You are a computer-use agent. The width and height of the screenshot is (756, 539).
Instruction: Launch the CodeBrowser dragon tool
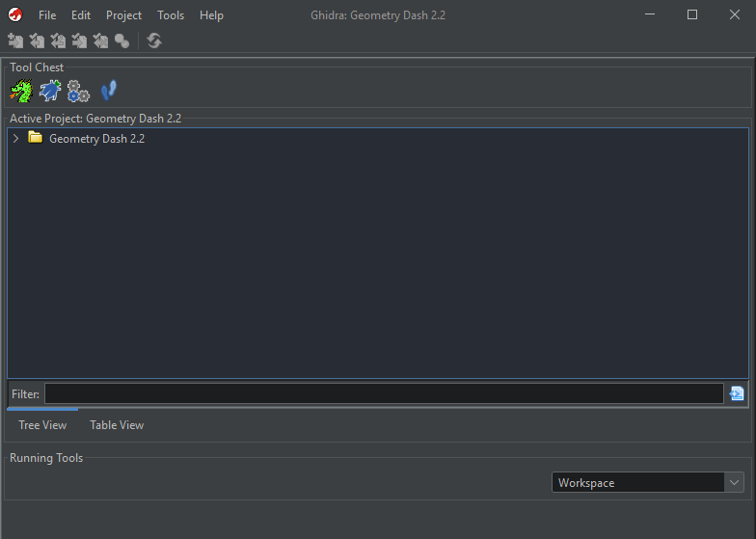click(x=21, y=91)
